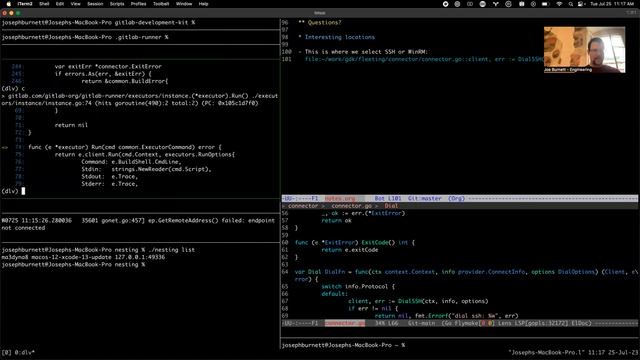Minimize the iTerm2 window with yellow button

coord(11,13)
